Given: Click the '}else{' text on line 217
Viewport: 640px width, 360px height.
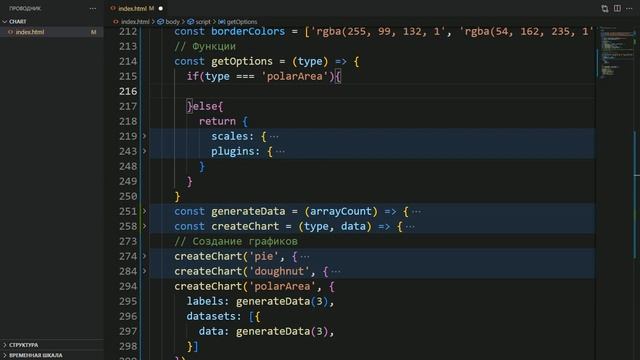Looking at the screenshot, I should coord(205,107).
